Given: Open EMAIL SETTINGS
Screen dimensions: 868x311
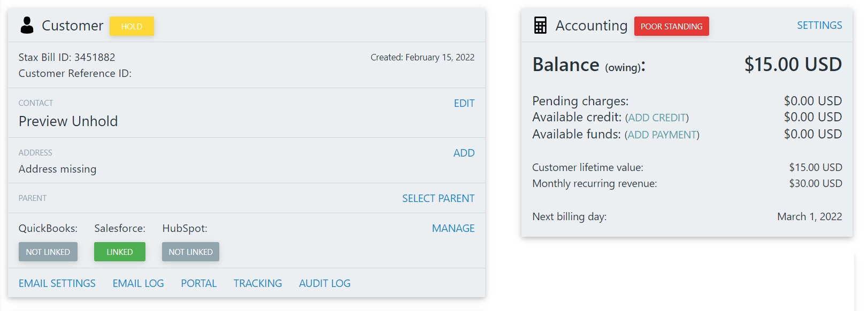Looking at the screenshot, I should coord(57,283).
